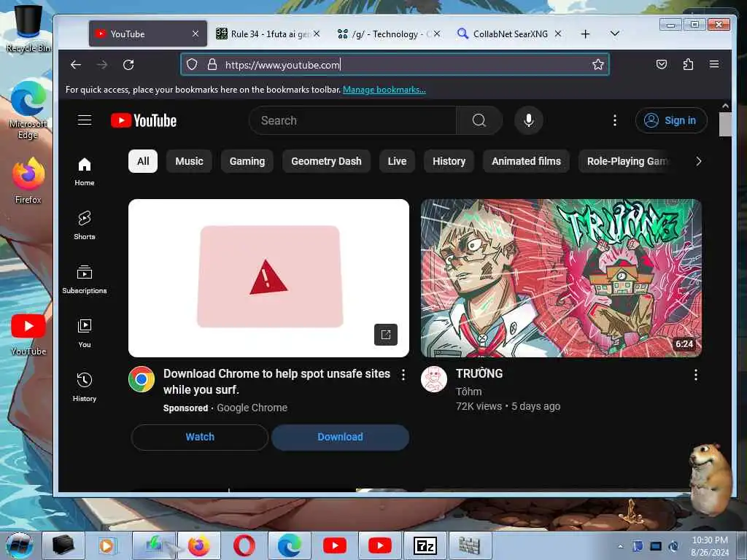Open a new browser tab with plus

pos(585,34)
